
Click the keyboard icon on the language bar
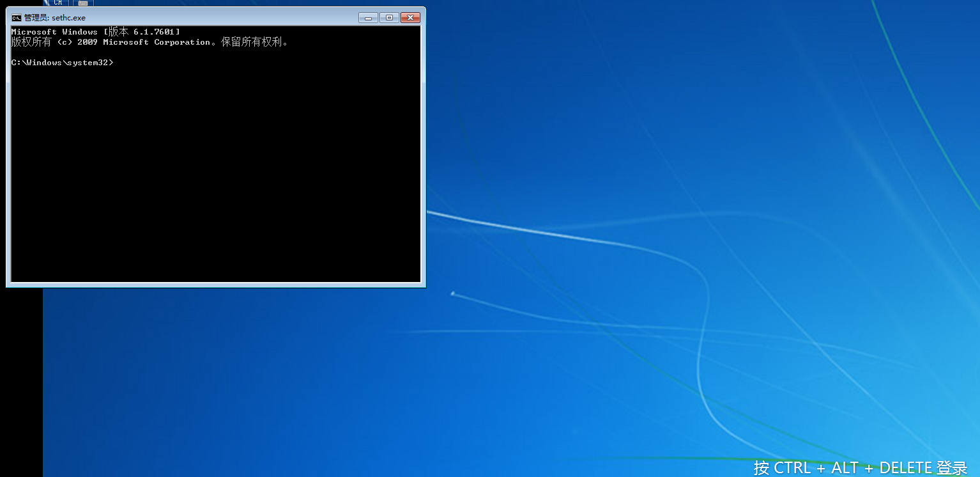pyautogui.click(x=83, y=3)
